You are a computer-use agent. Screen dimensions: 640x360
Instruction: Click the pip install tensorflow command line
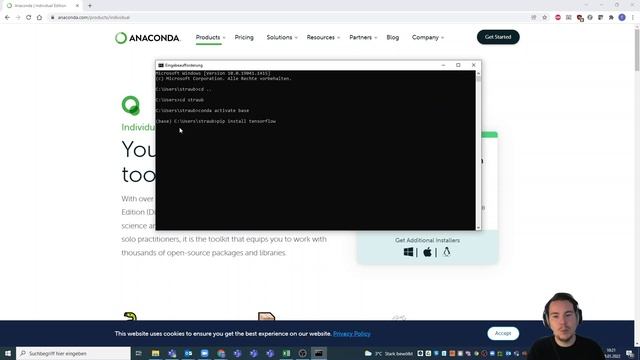(216, 121)
